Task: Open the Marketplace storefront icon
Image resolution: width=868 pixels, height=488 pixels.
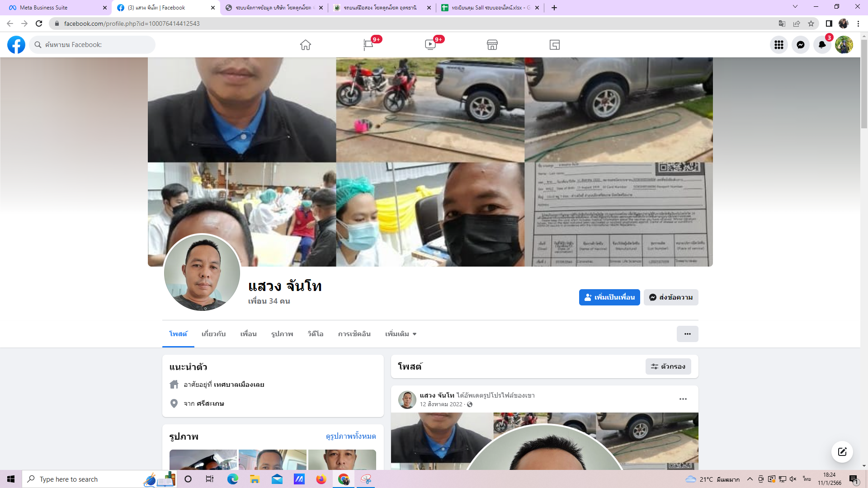Action: tap(492, 45)
